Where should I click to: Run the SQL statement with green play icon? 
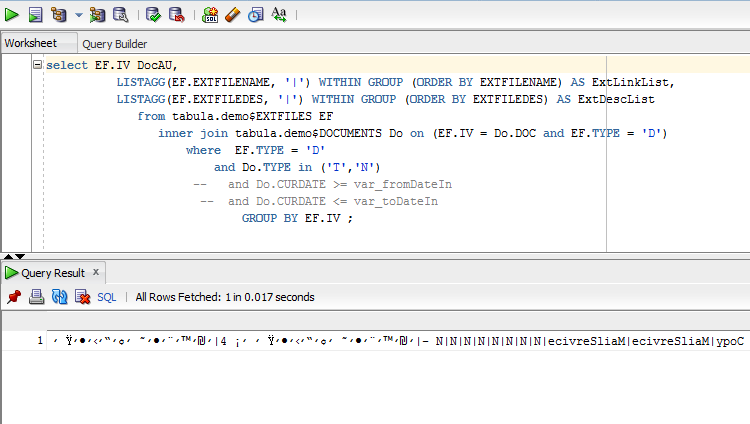[x=13, y=14]
